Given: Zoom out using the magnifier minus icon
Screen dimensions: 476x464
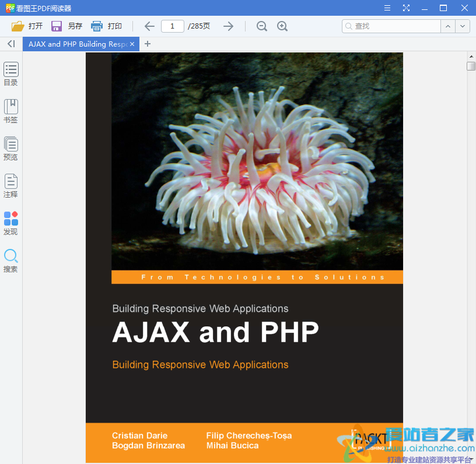Looking at the screenshot, I should [x=261, y=26].
